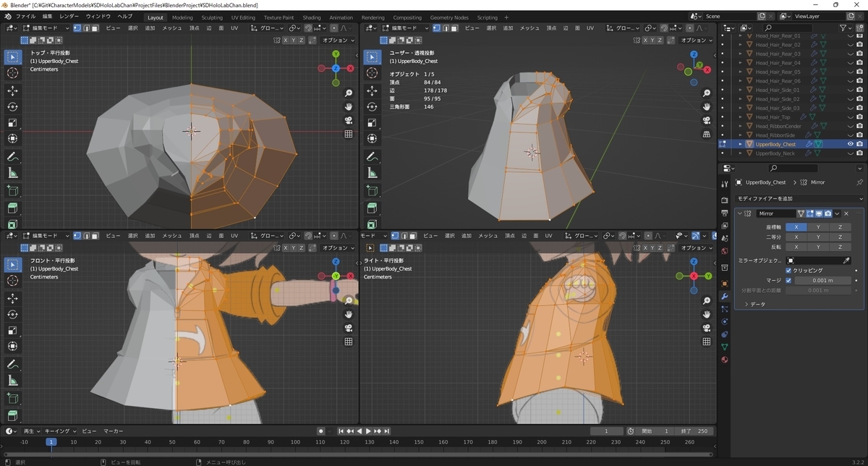
Task: Click the eyedropper for mirror object
Action: (x=847, y=260)
